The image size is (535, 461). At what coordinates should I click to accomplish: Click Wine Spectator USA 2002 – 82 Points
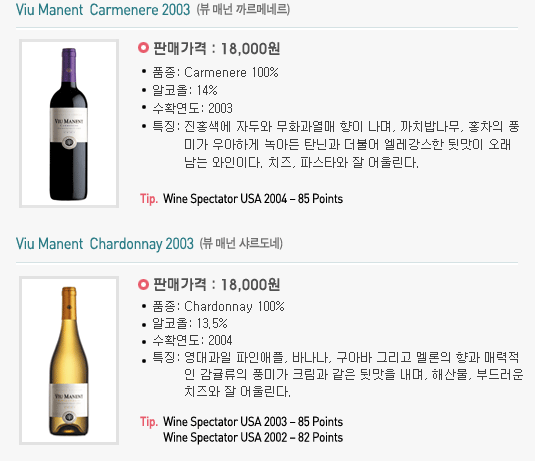[x=253, y=437]
